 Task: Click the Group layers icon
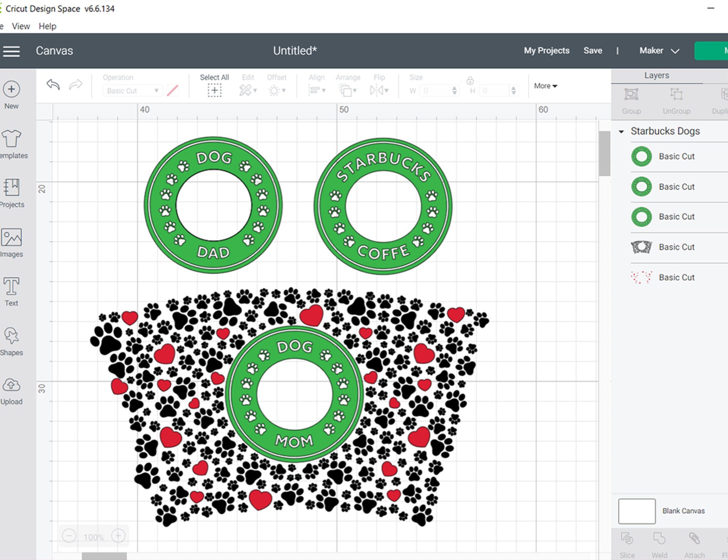[x=631, y=94]
